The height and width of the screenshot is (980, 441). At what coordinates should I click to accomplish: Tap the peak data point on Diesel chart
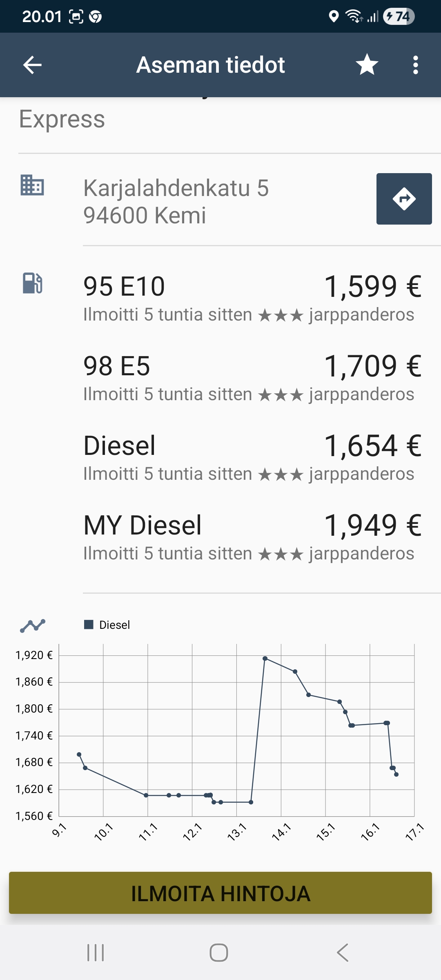coord(265,658)
